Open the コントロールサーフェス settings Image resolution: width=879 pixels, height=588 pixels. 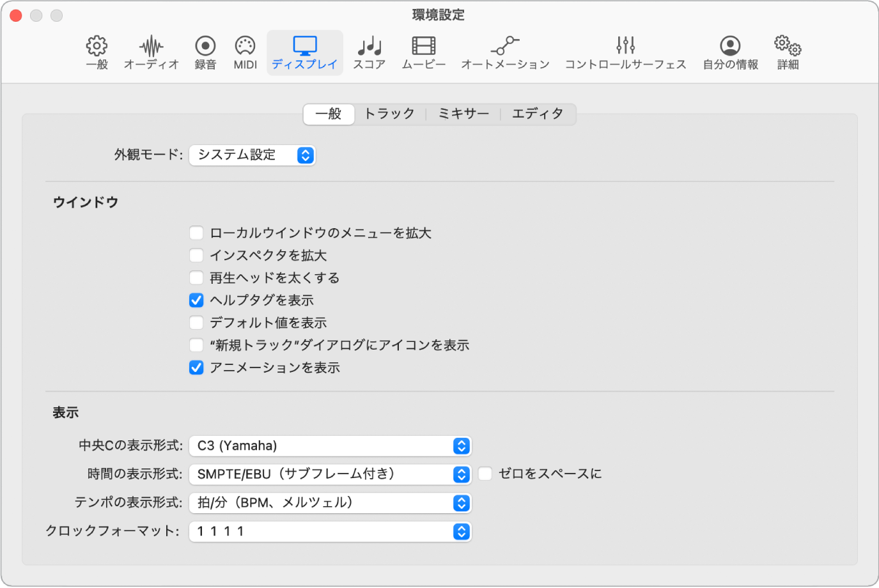(x=625, y=52)
